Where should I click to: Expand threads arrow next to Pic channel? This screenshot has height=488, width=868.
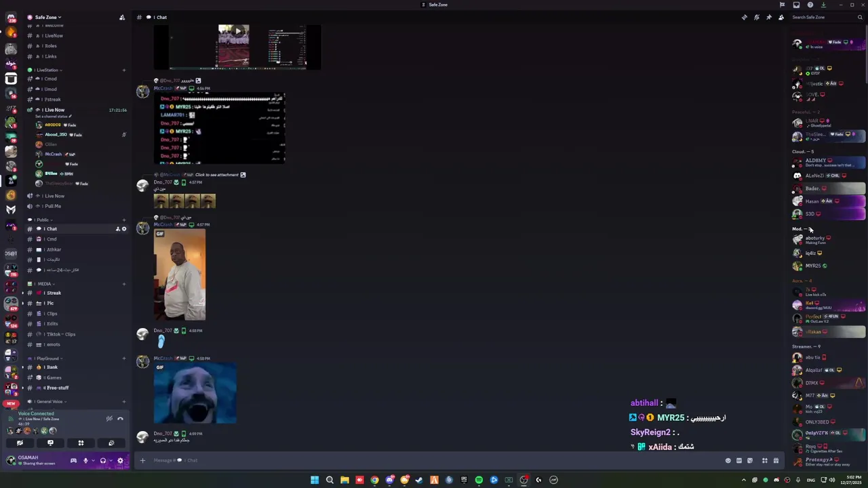click(x=22, y=303)
